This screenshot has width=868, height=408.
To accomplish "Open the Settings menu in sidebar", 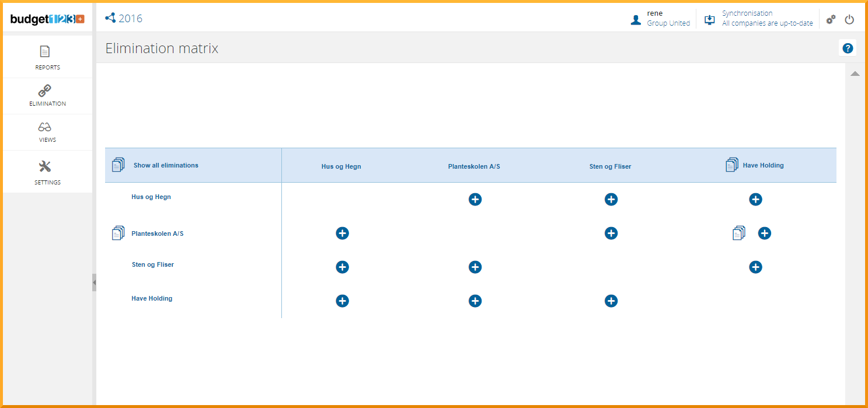I will (x=47, y=172).
